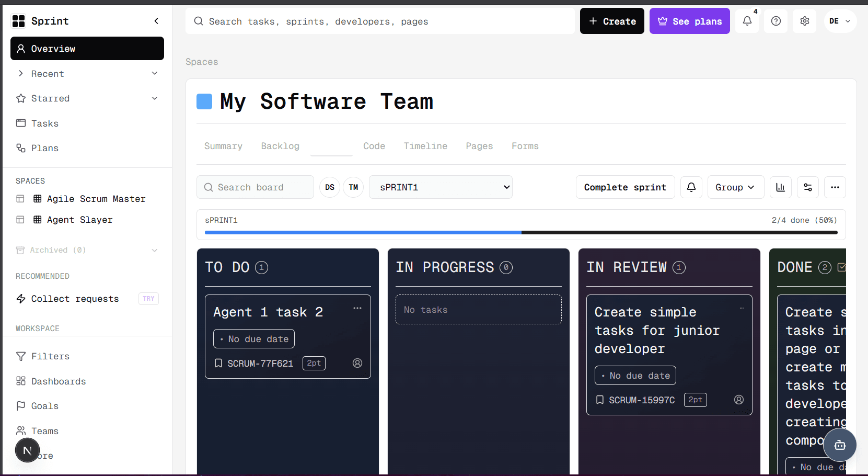Click the Agent Slayer grid icon
The width and height of the screenshot is (868, 476).
pyautogui.click(x=38, y=220)
